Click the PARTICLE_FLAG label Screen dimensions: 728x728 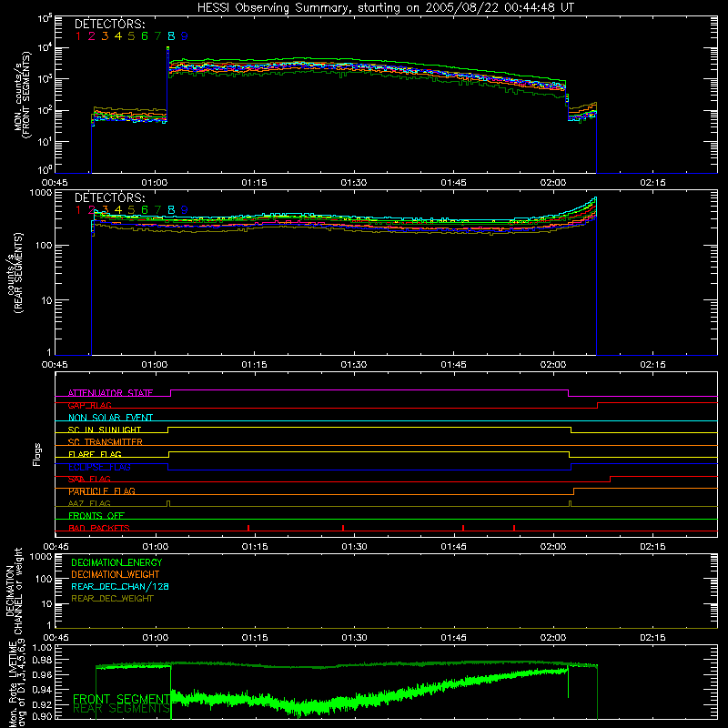pos(102,491)
